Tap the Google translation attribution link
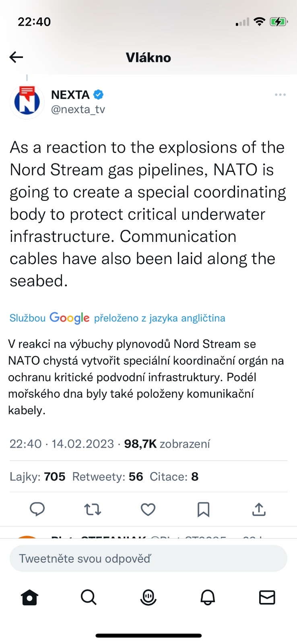The height and width of the screenshot is (644, 297). pos(117,318)
